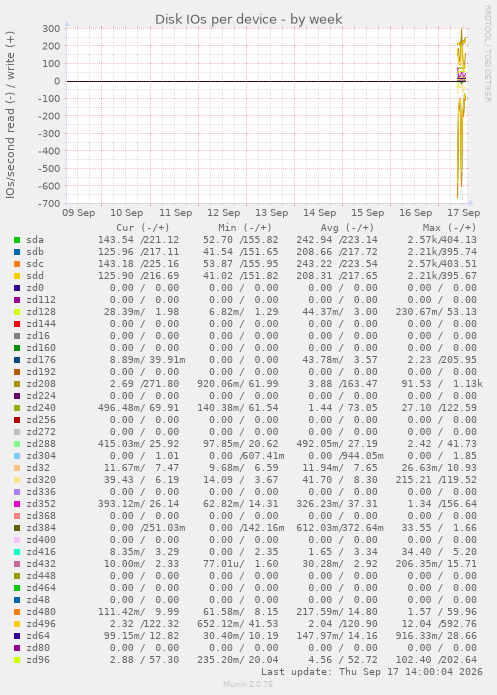
Task: Click the red legend square beside zd144
Action: coord(17,324)
